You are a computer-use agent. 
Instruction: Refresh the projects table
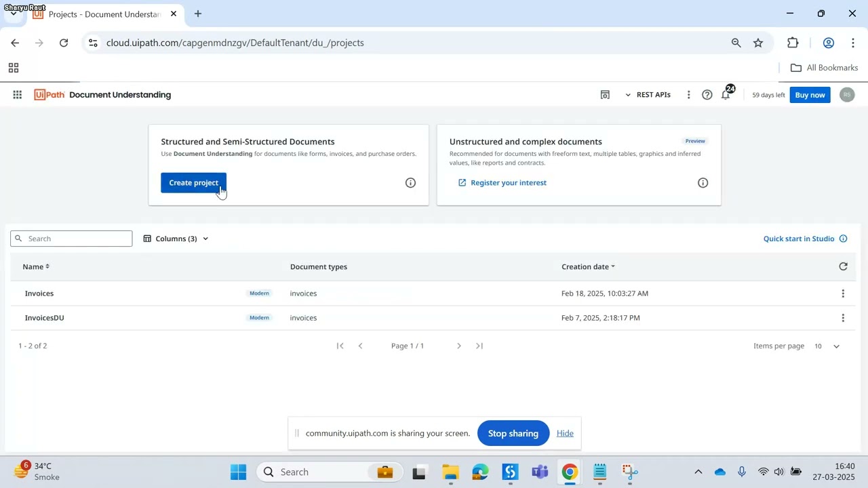click(x=843, y=267)
